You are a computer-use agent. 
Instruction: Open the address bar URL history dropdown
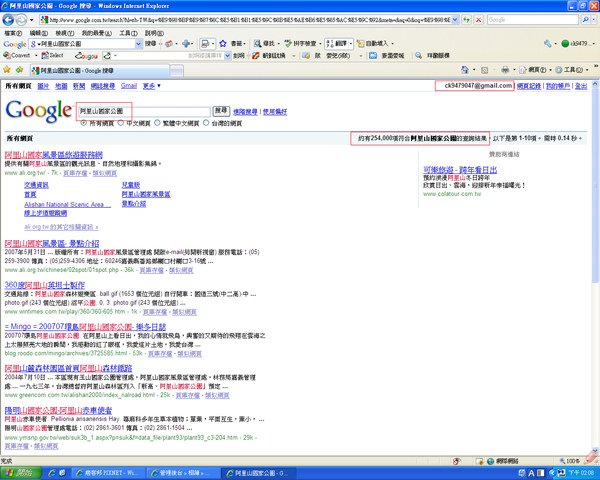[x=455, y=20]
